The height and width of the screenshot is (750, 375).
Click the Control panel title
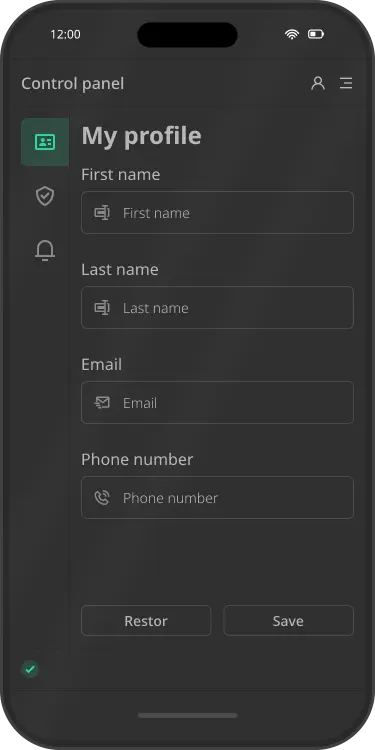[73, 84]
